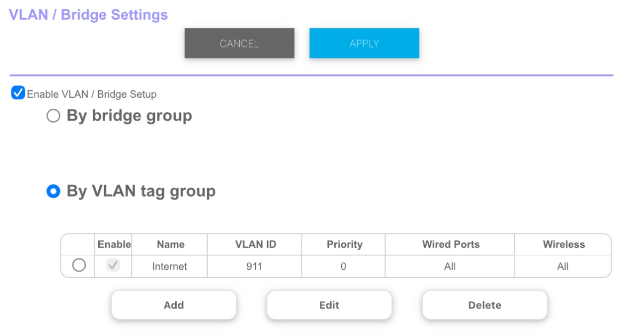The height and width of the screenshot is (336, 644).
Task: Click the Name column header
Action: (170, 245)
